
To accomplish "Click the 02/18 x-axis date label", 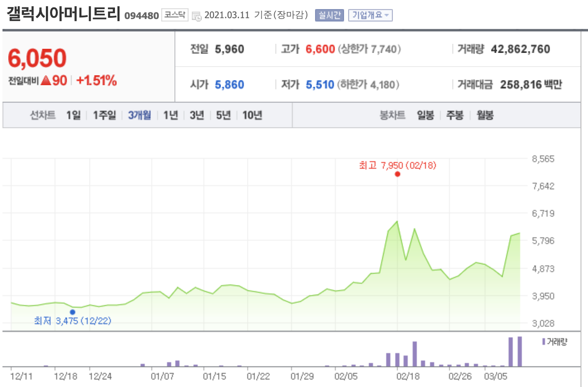I will pos(408,376).
